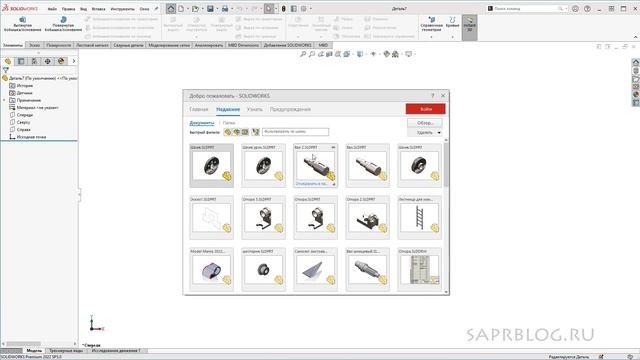Image resolution: width=640 pixels, height=360 pixels.
Task: Click the Options gear icon in the top toolbar
Action: [304, 9]
